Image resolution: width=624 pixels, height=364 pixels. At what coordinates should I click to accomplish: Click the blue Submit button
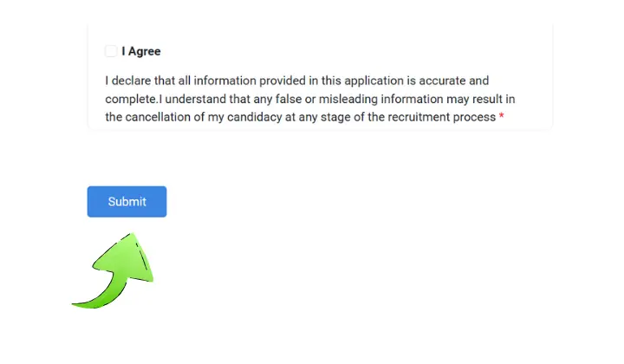[x=127, y=202]
